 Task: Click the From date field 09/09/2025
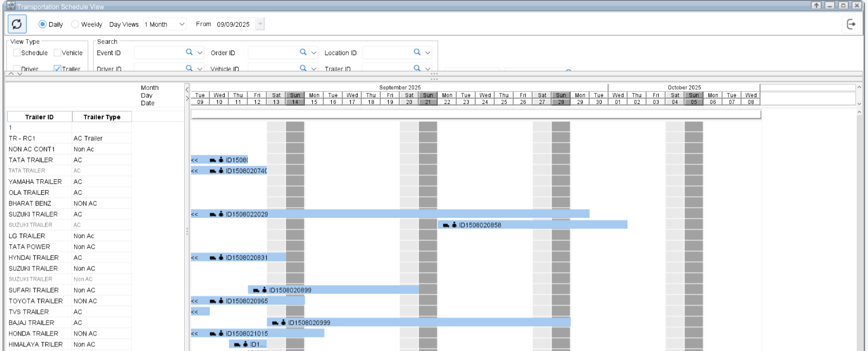point(236,24)
